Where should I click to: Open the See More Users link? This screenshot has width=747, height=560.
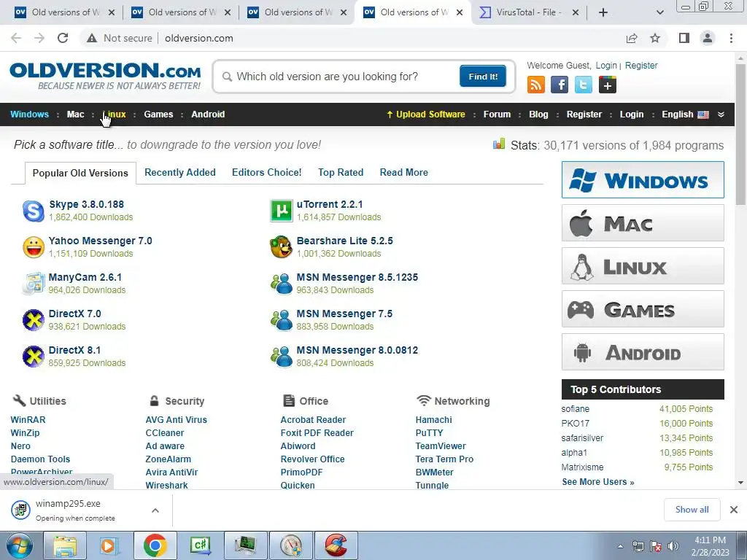[598, 482]
